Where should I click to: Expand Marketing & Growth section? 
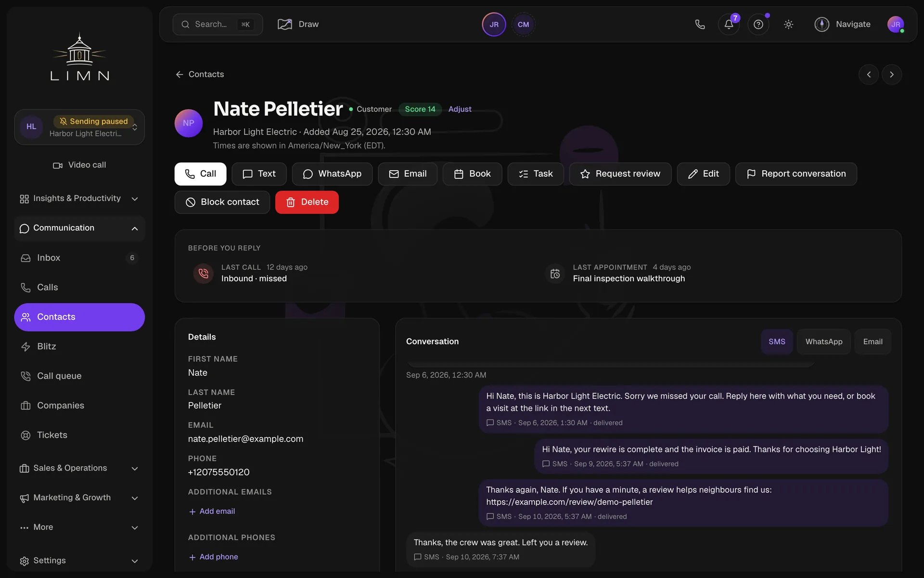coord(79,498)
